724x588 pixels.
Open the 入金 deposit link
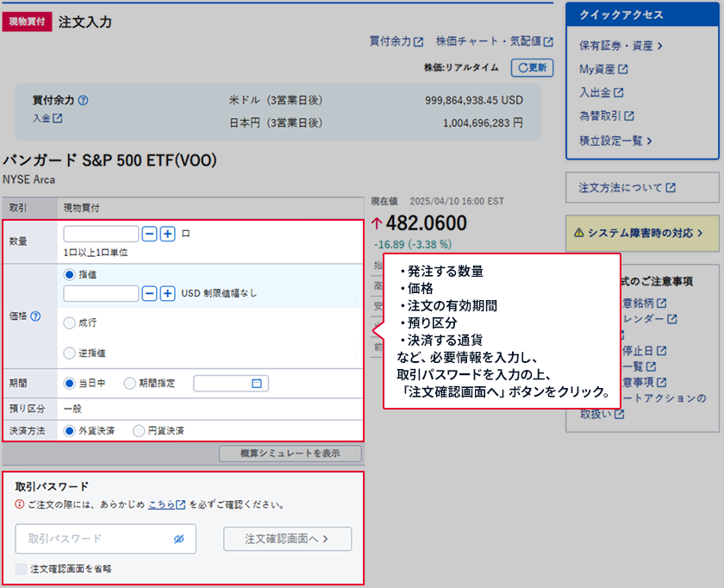pos(47,118)
